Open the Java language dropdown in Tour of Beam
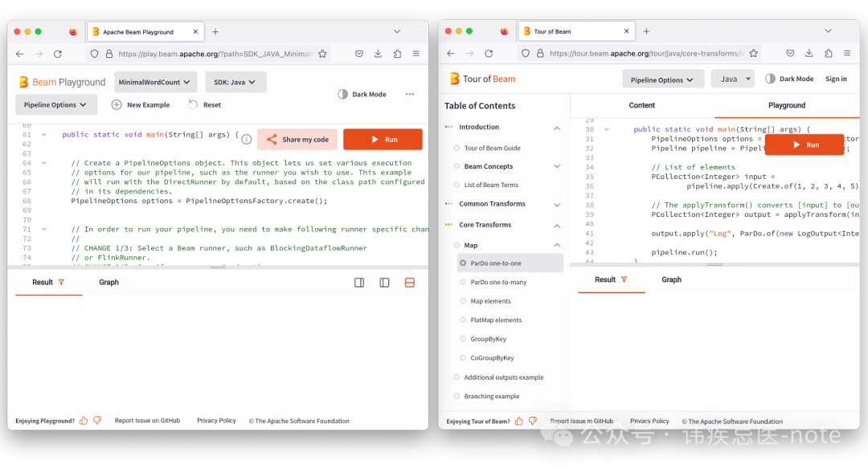The height and width of the screenshot is (469, 868). (734, 79)
